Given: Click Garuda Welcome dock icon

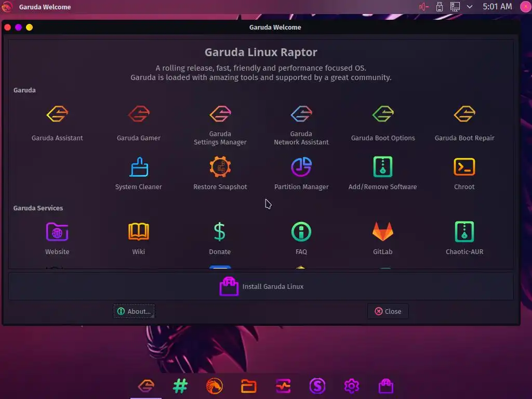Looking at the screenshot, I should [x=146, y=386].
